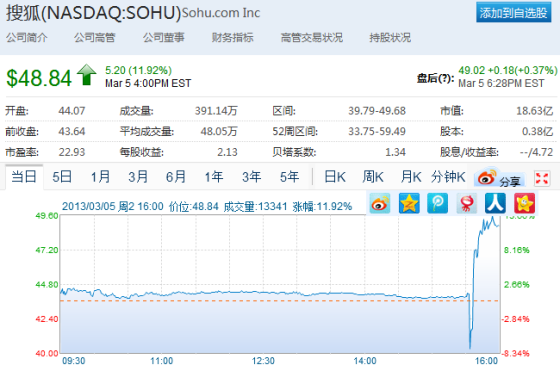Toggle fullscreen chart with red arrows icon
This screenshot has height=365, width=560.
[x=541, y=178]
